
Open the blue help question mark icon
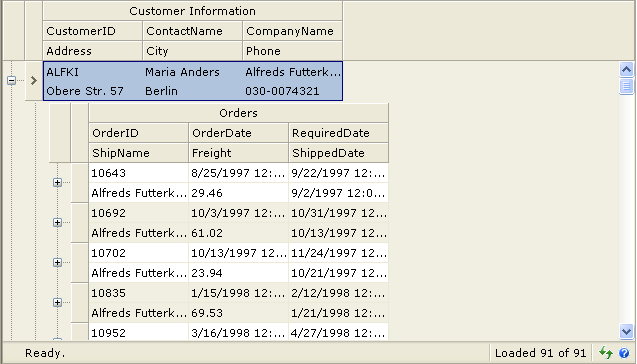coord(624,353)
